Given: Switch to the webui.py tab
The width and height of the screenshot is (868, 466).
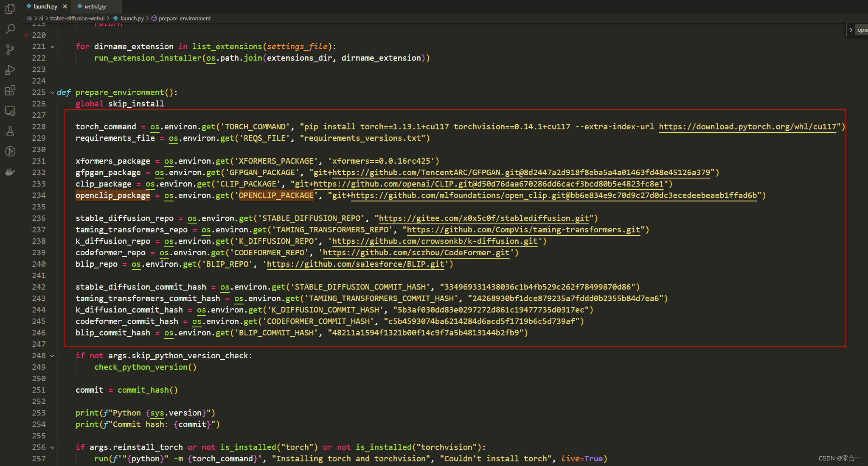Looking at the screenshot, I should (95, 6).
